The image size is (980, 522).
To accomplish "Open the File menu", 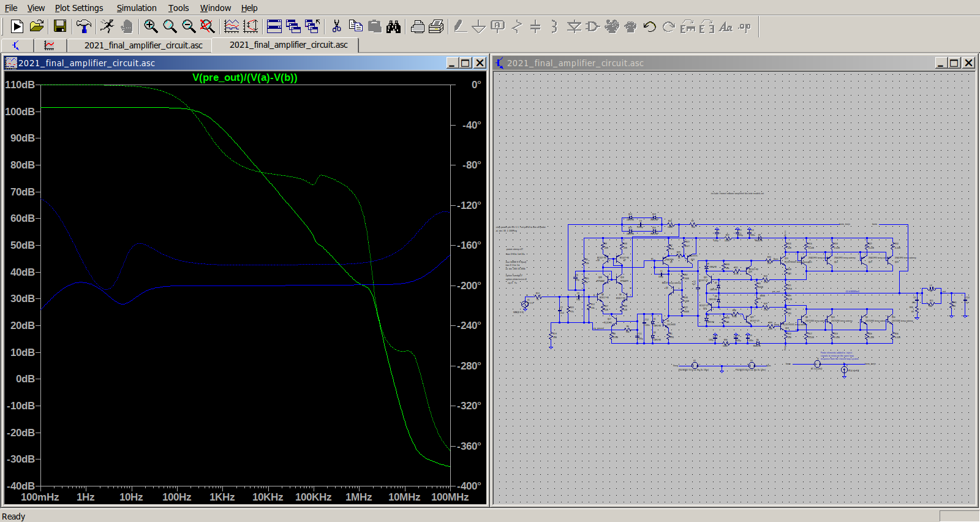I will pos(11,8).
